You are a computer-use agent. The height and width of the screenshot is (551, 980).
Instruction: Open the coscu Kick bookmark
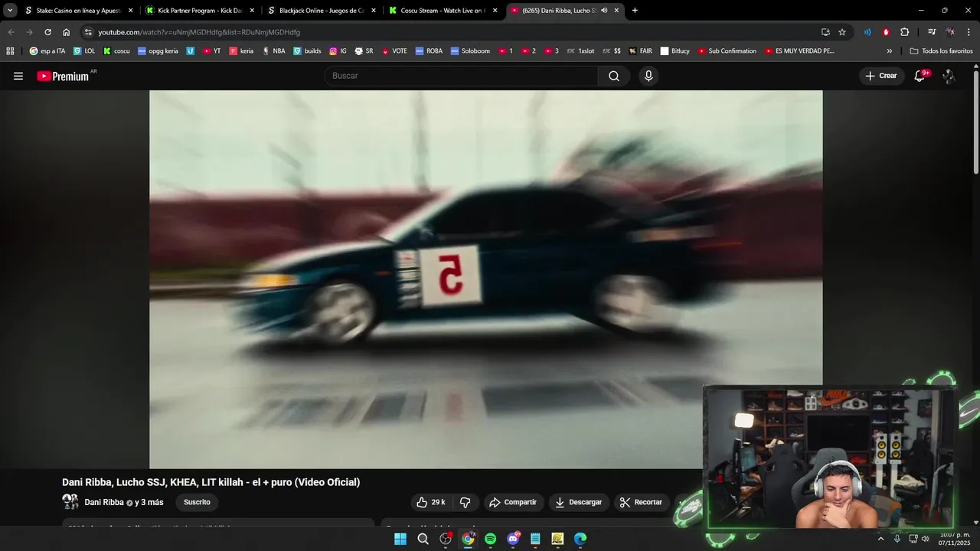tap(116, 51)
